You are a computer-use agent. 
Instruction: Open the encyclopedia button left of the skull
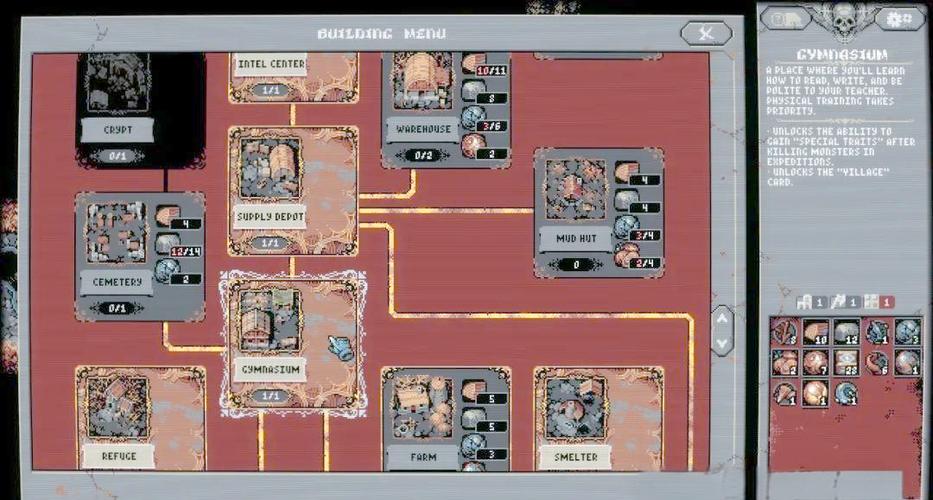pos(786,19)
